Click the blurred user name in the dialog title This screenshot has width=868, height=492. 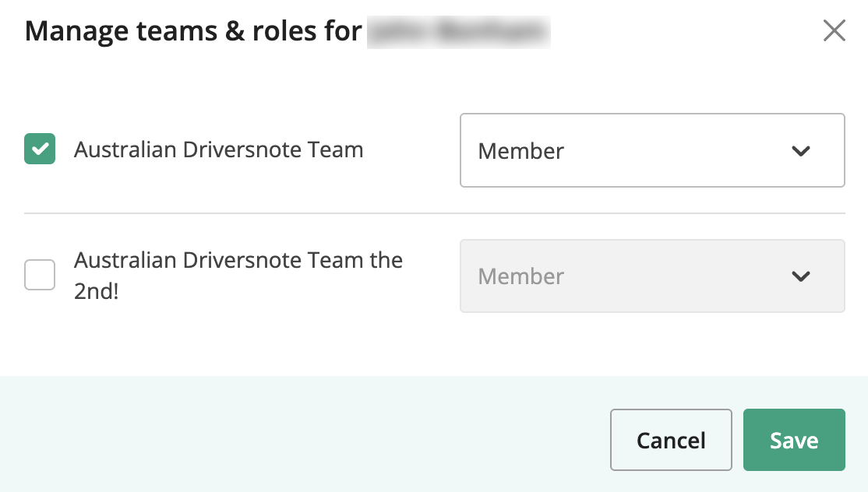[458, 32]
